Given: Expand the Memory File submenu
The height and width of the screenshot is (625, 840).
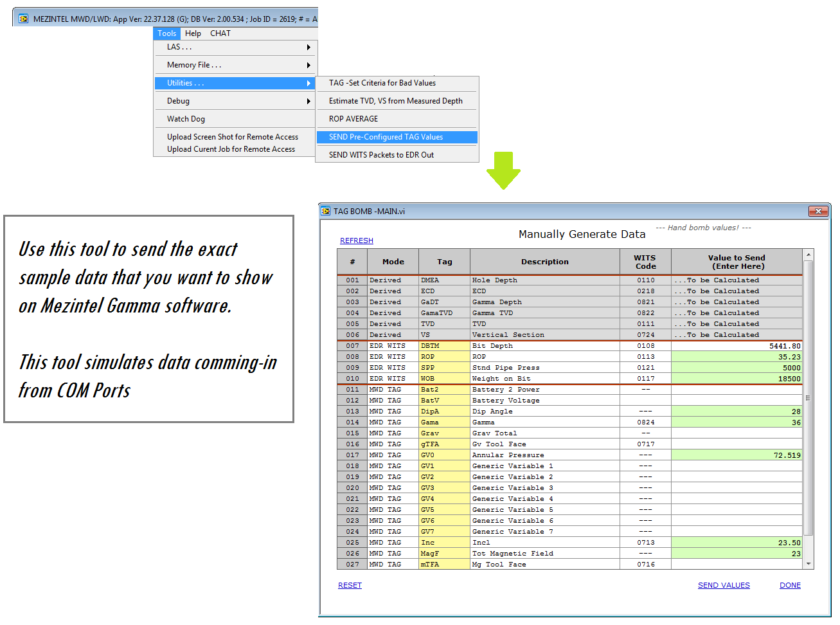Looking at the screenshot, I should (235, 65).
